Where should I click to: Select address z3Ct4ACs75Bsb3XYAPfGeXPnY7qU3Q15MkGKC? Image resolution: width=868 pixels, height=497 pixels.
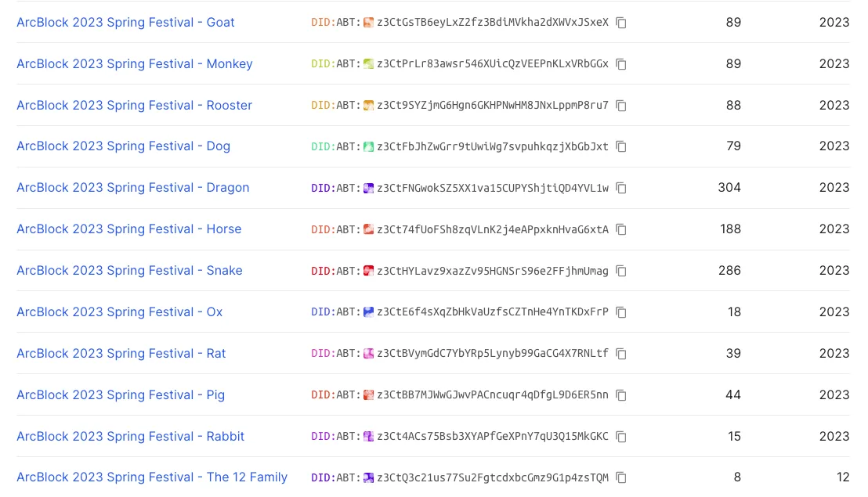pyautogui.click(x=493, y=437)
